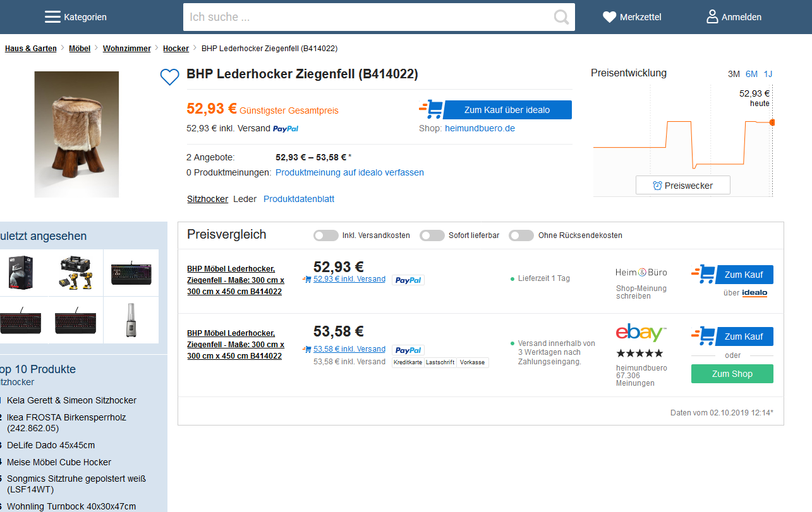Screen dimensions: 812x512
Task: Select the Möbel breadcrumb
Action: tap(80, 49)
